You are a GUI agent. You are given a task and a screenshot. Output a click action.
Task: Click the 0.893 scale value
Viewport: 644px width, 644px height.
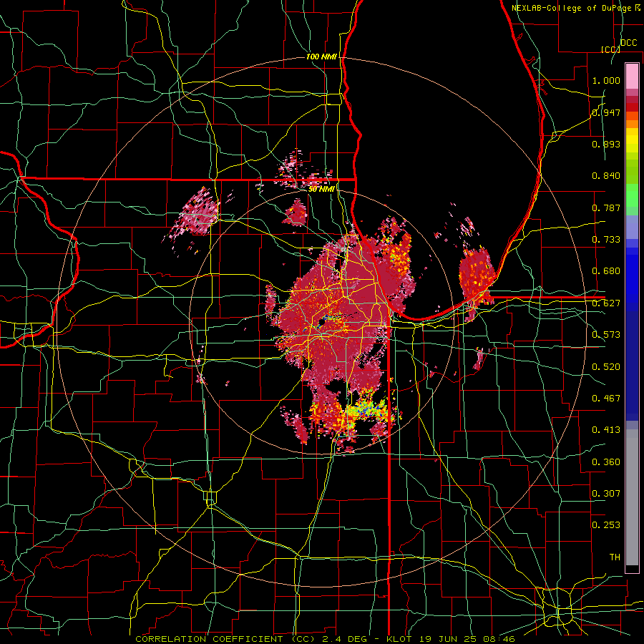pos(606,144)
